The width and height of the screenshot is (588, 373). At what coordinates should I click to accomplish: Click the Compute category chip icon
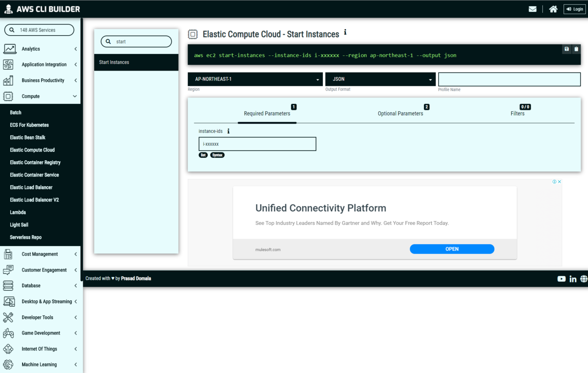click(x=8, y=96)
